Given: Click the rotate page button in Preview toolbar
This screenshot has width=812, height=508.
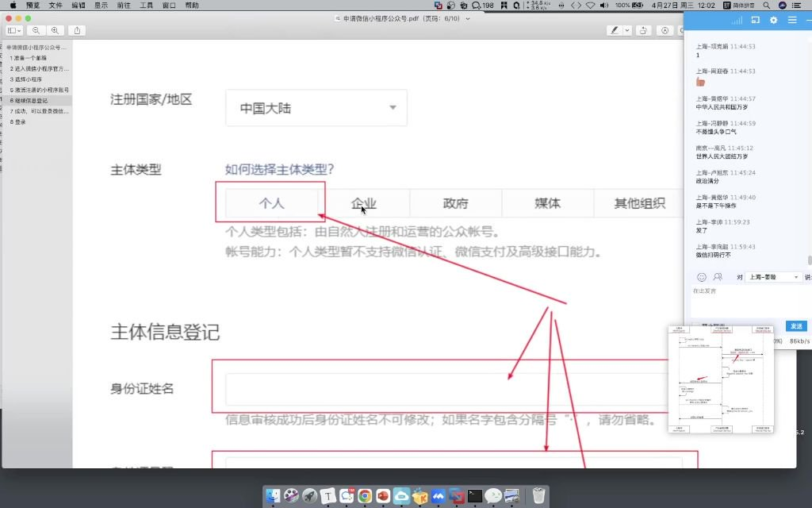Looking at the screenshot, I should tap(644, 31).
